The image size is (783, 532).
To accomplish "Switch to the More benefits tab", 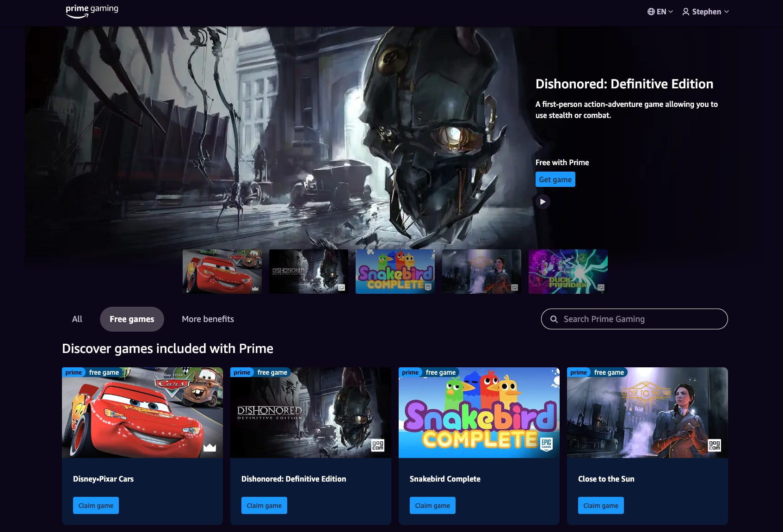I will pos(208,319).
